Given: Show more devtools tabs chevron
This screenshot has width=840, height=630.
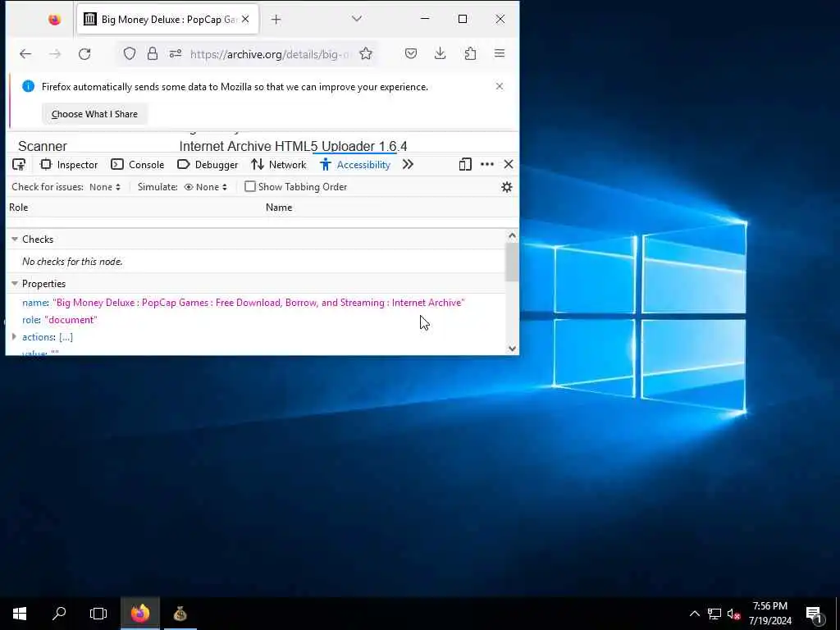Looking at the screenshot, I should (x=408, y=164).
